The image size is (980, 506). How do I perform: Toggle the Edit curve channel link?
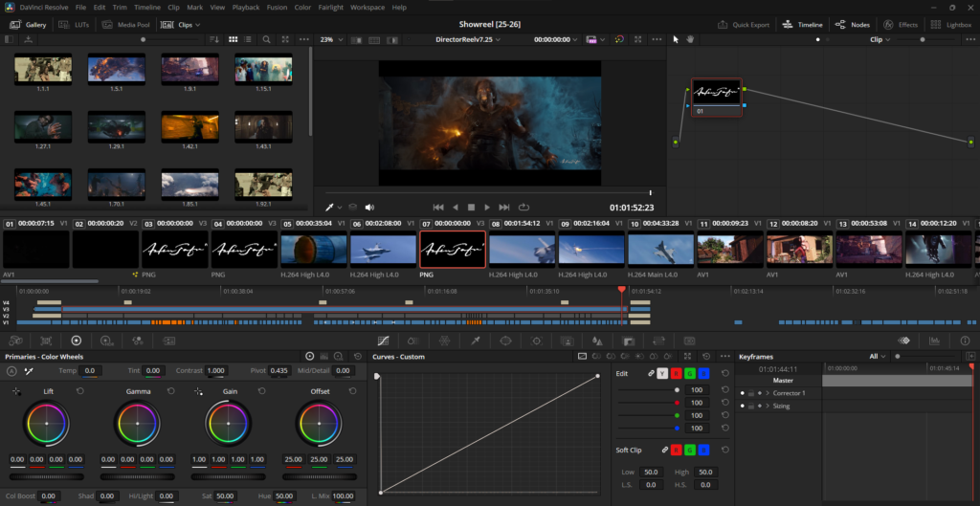pos(650,373)
